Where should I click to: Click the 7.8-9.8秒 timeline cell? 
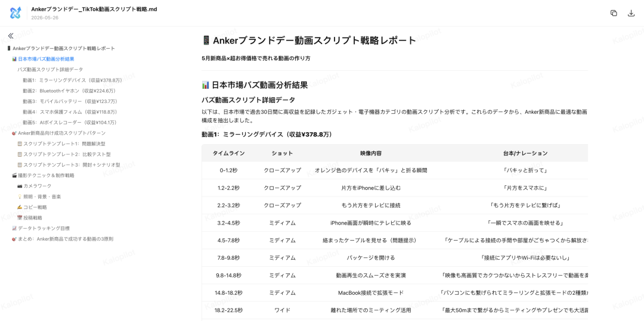click(228, 258)
